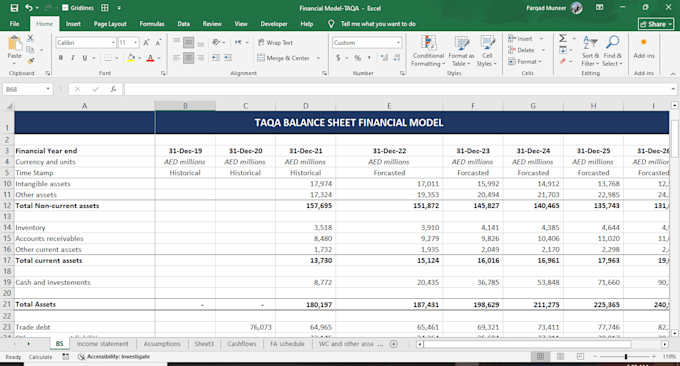Apply Percent Style format
680x366 pixels.
pos(357,58)
